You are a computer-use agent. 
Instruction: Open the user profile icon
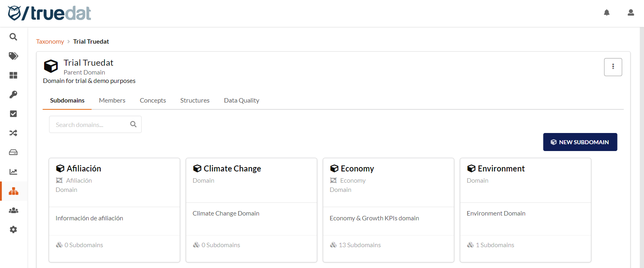[631, 13]
